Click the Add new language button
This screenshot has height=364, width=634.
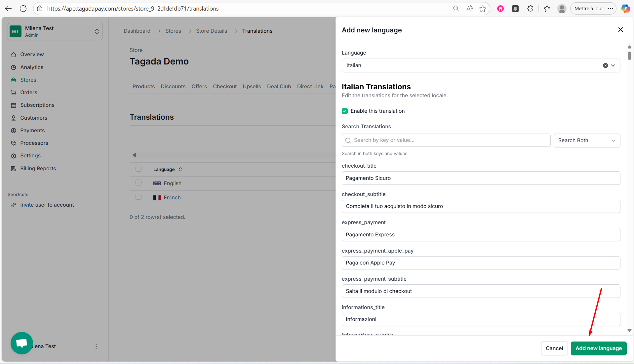coord(599,348)
